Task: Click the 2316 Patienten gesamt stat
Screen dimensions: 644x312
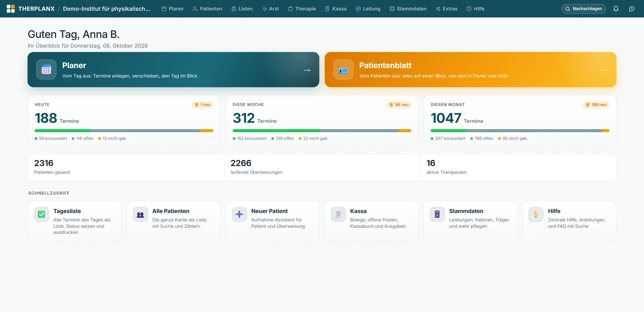Action: 126,167
